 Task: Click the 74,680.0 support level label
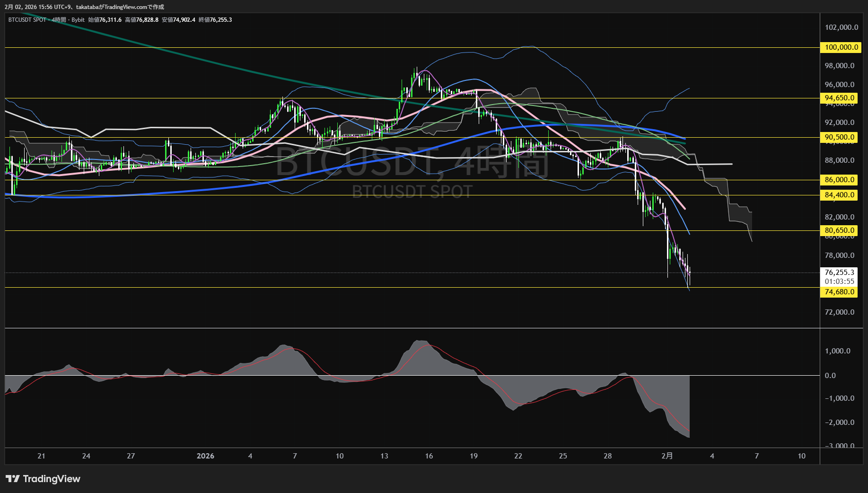point(838,292)
